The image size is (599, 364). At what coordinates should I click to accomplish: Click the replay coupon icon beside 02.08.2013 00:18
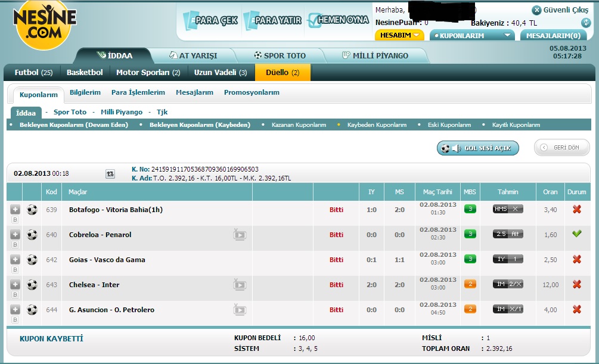(110, 174)
